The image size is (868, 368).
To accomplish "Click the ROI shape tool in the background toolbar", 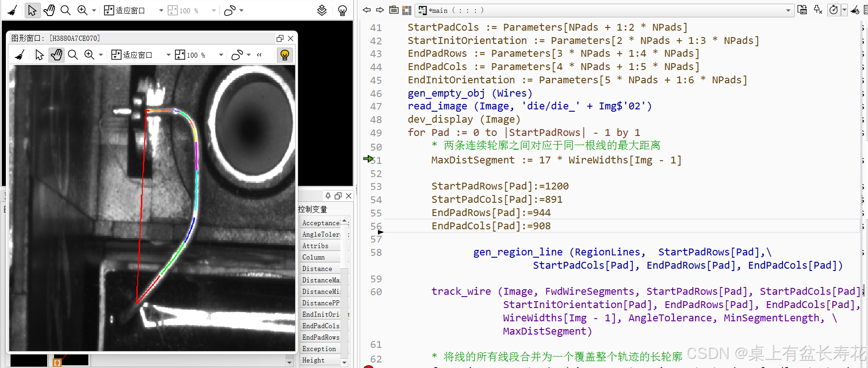I will (x=230, y=10).
